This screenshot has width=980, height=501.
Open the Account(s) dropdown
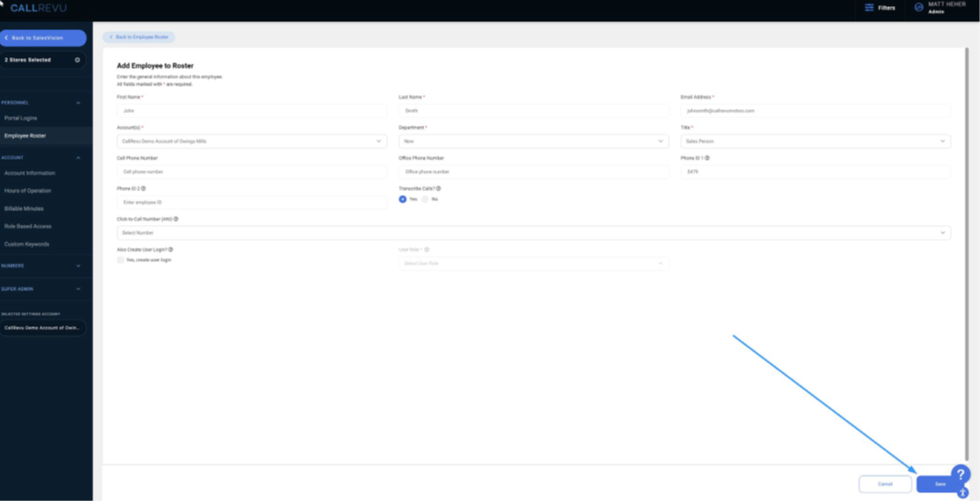(252, 141)
